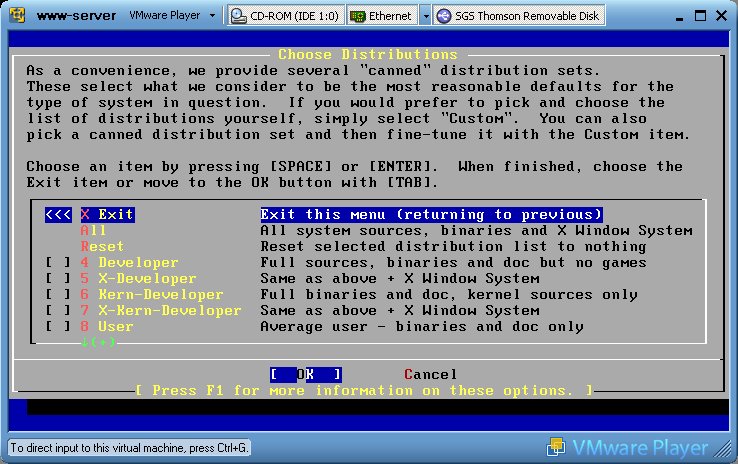
Task: Click the removable disk USB icon
Action: (443, 16)
